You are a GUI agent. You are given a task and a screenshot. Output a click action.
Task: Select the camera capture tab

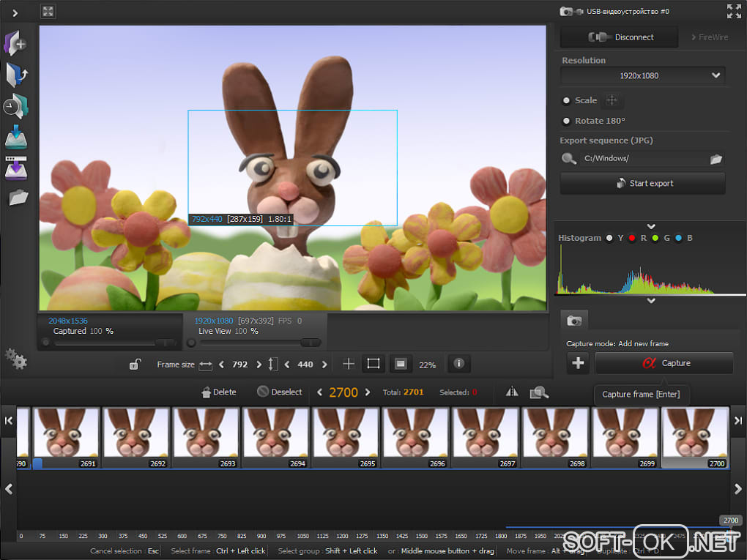pyautogui.click(x=574, y=321)
